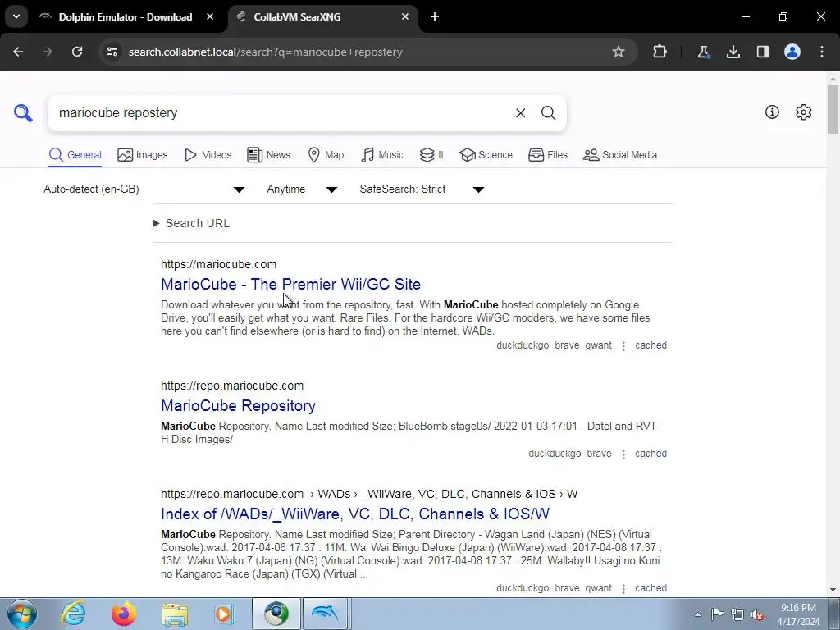The width and height of the screenshot is (840, 630).
Task: View site information icon in address bar
Action: (112, 52)
